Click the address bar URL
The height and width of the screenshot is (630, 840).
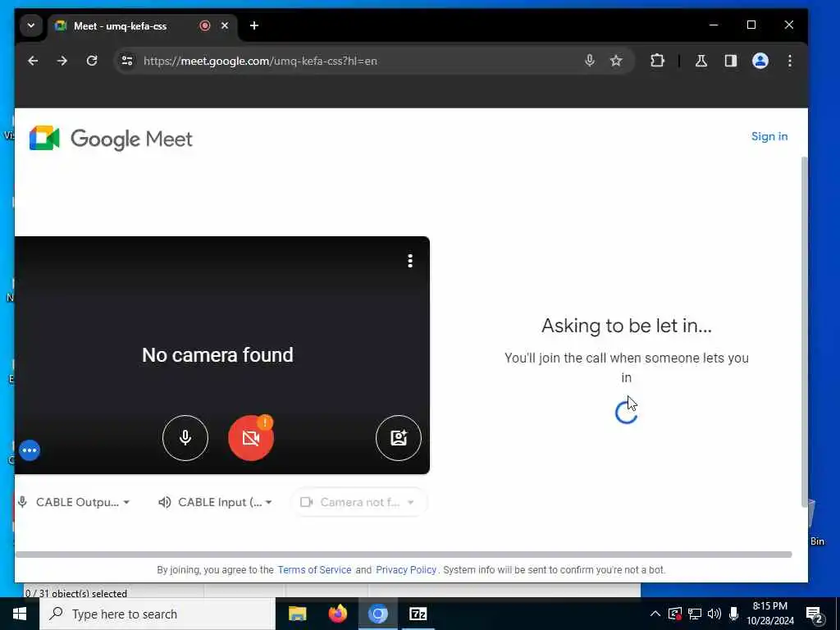click(x=260, y=61)
